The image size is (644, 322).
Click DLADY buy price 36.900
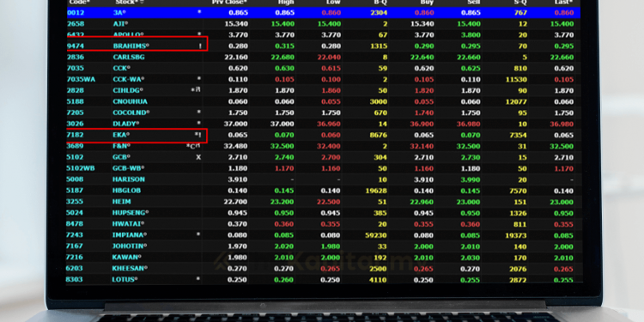pos(422,124)
